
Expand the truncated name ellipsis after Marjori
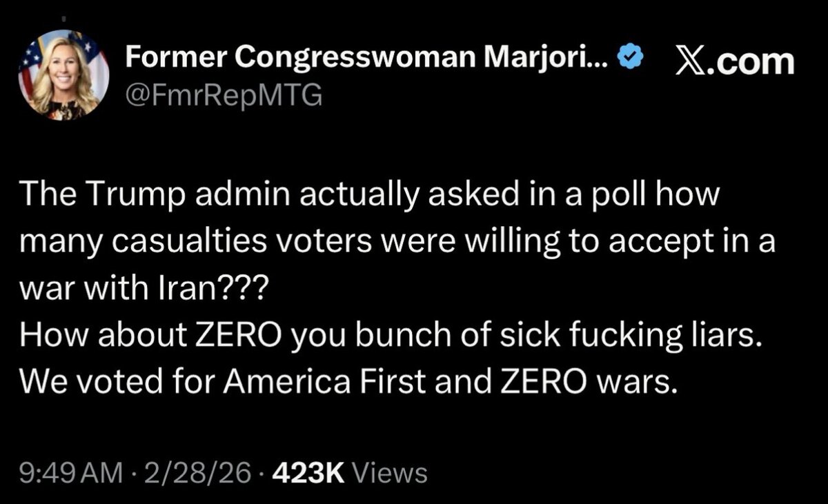(598, 61)
